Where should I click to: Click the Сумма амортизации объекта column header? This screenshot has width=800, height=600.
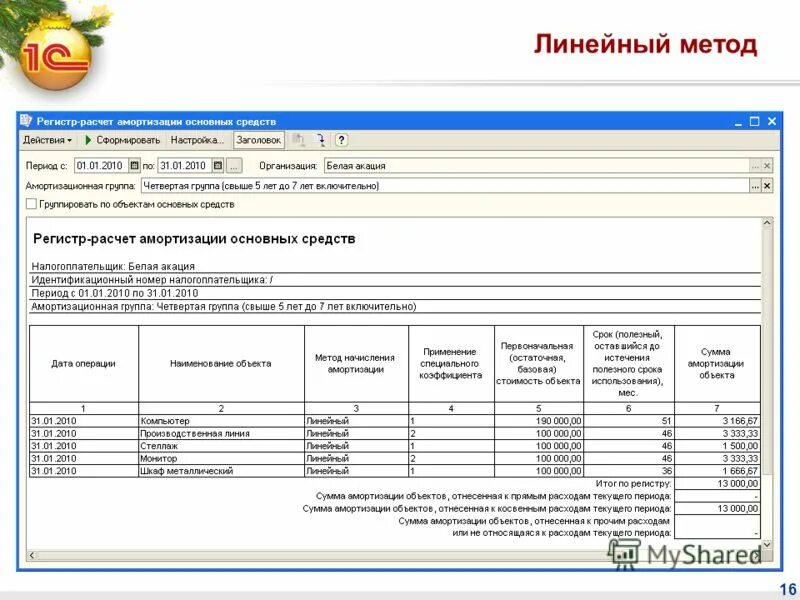pyautogui.click(x=717, y=364)
